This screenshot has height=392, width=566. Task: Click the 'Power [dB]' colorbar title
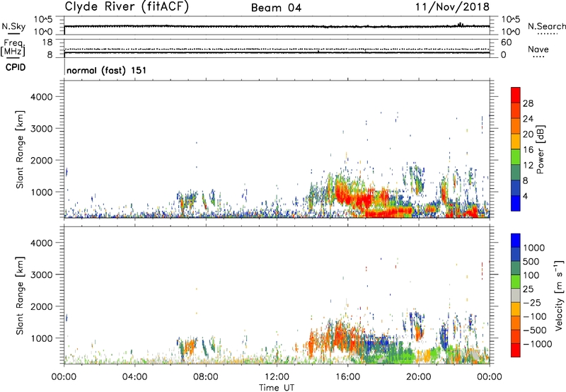click(x=541, y=149)
